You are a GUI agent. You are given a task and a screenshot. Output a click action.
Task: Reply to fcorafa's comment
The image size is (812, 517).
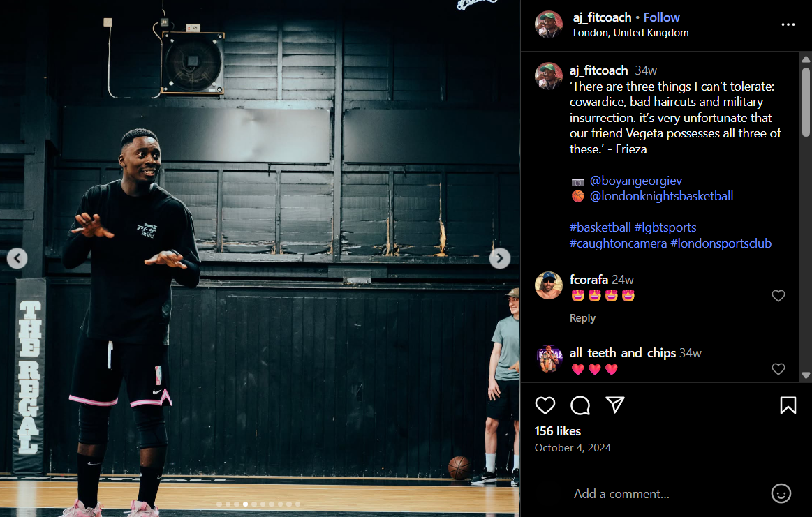(x=582, y=317)
